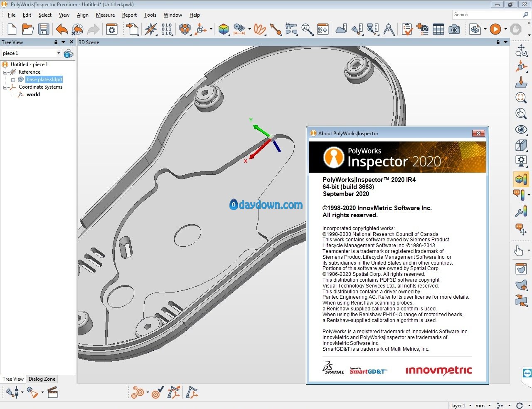The width and height of the screenshot is (532, 409).
Task: Open the Help menu
Action: click(195, 15)
